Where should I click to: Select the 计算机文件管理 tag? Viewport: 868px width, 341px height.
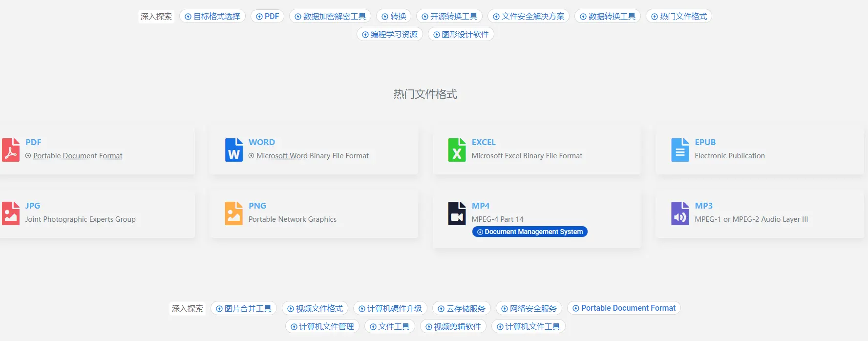click(x=322, y=326)
